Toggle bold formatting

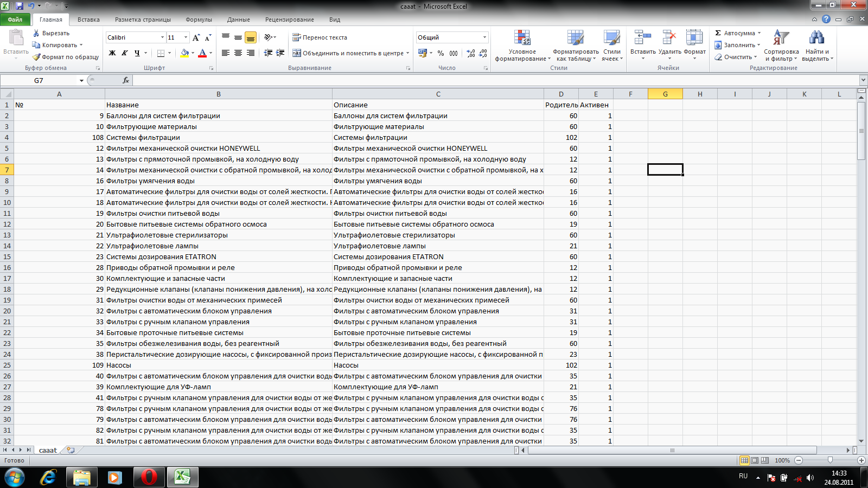pyautogui.click(x=112, y=53)
